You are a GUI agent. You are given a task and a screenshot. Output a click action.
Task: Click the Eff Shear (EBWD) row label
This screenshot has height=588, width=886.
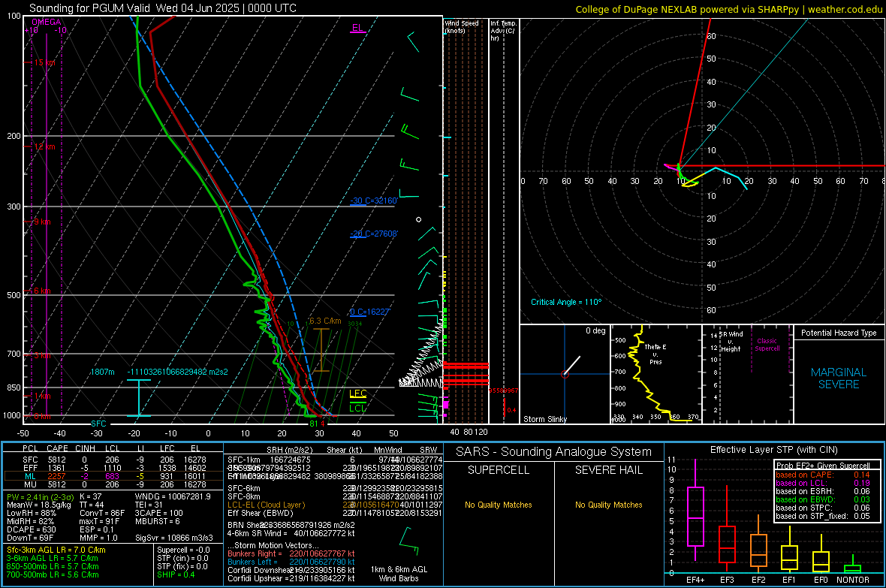261,514
